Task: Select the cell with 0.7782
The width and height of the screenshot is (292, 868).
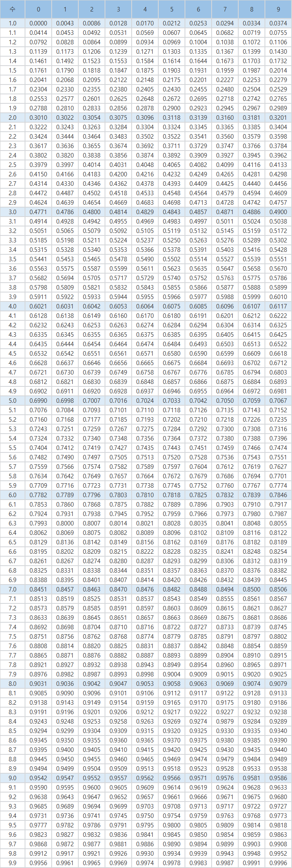Action: click(x=39, y=495)
